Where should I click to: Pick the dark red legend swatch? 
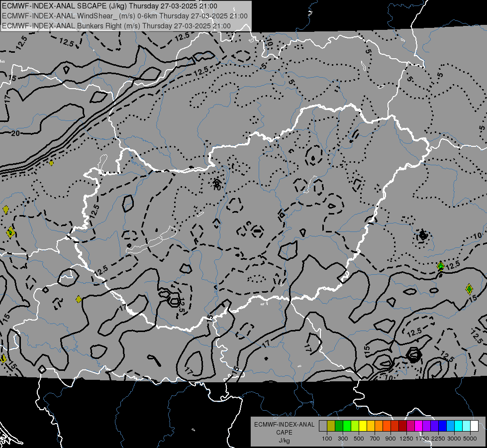(x=403, y=426)
